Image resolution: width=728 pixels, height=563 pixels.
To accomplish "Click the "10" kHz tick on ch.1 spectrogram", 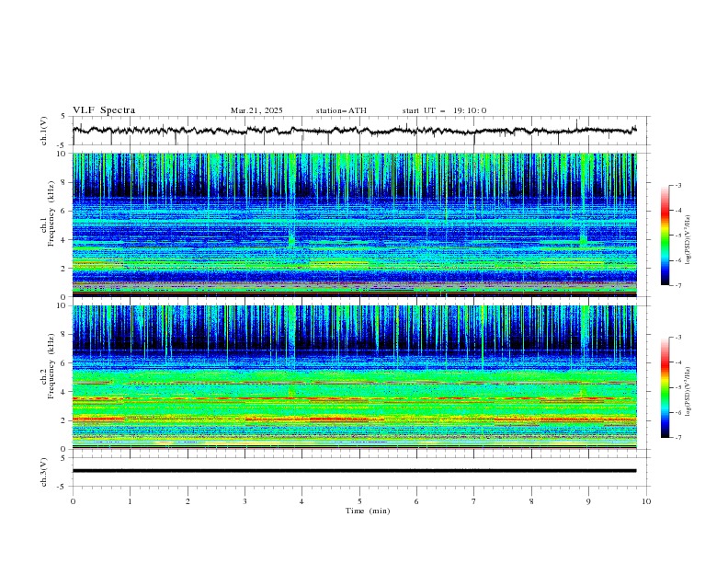I will coord(63,154).
